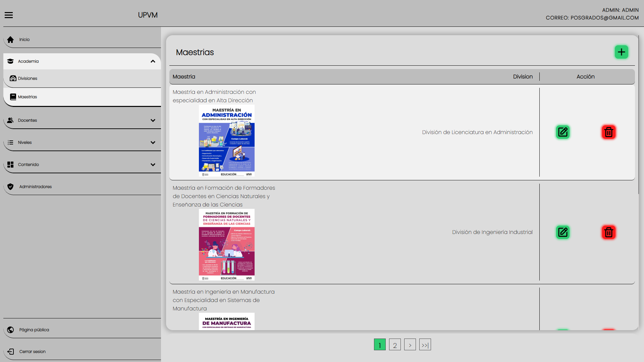Click the UPVM header title
Screen dimensions: 644x362
(148, 15)
